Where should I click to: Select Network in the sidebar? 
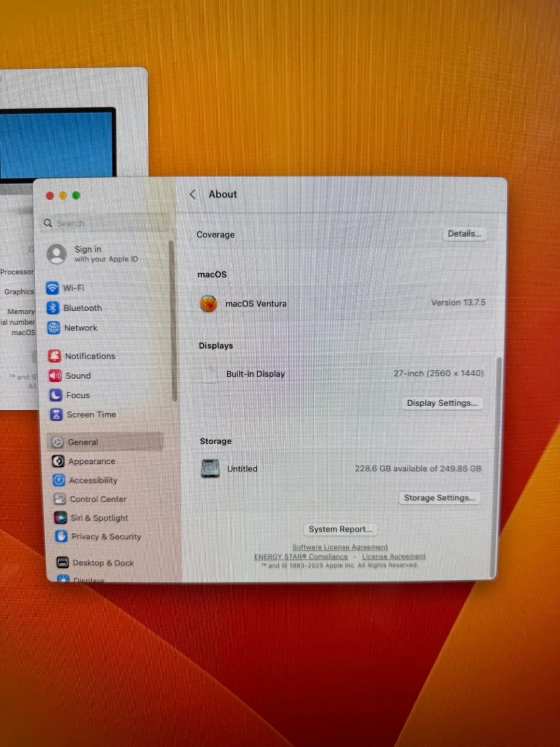coord(81,328)
